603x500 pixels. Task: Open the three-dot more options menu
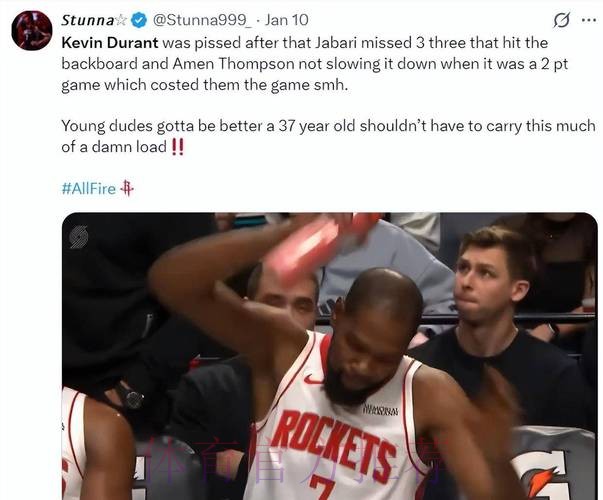tap(589, 20)
